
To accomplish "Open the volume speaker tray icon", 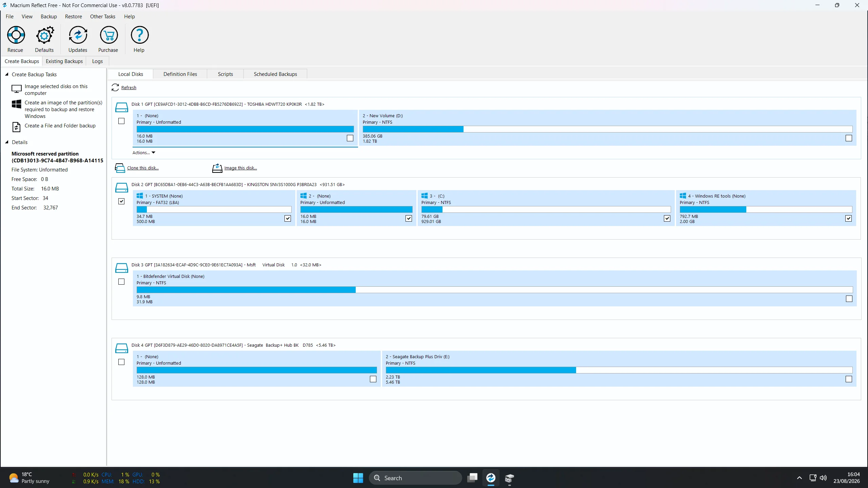I will point(823,478).
